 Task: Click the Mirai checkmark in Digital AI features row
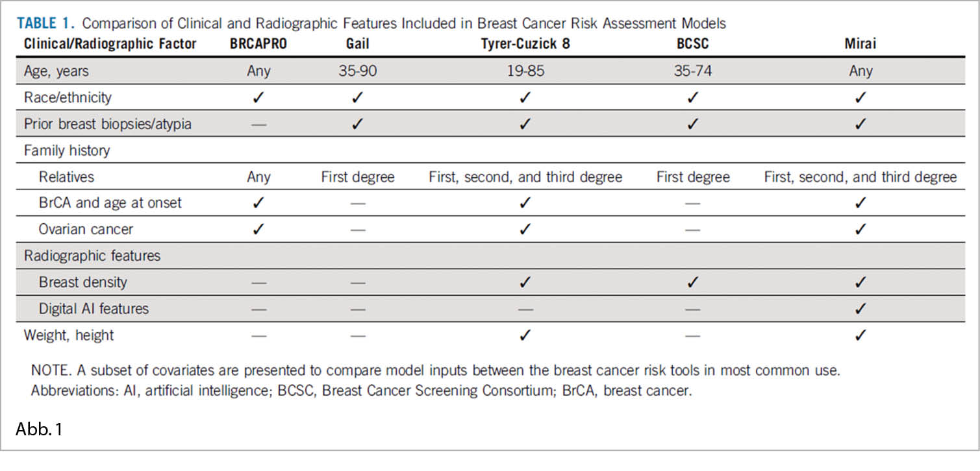(860, 309)
